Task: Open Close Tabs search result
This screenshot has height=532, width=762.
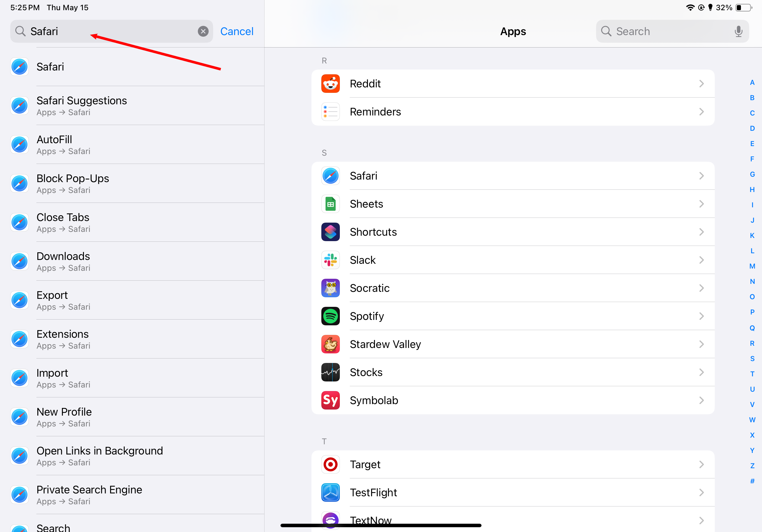Action: [x=132, y=223]
